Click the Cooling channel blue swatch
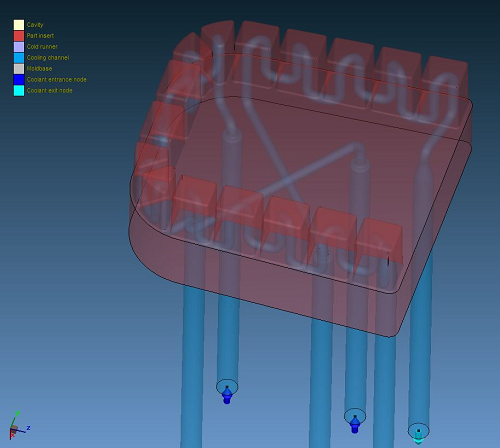Image resolution: width=500 pixels, height=448 pixels. [19, 58]
